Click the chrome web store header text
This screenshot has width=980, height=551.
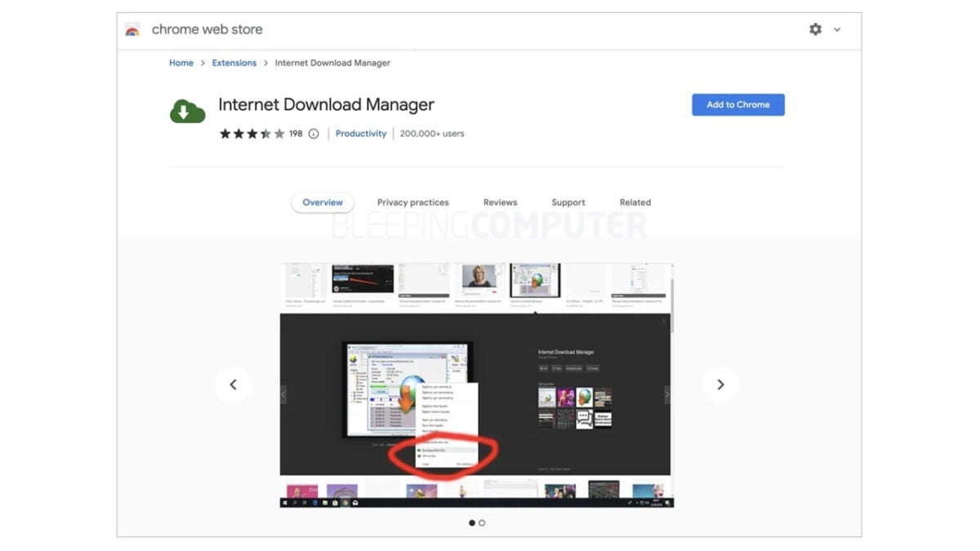[x=207, y=29]
